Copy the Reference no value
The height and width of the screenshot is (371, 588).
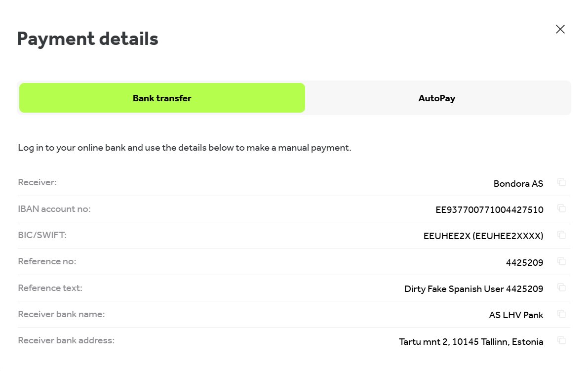tap(561, 261)
